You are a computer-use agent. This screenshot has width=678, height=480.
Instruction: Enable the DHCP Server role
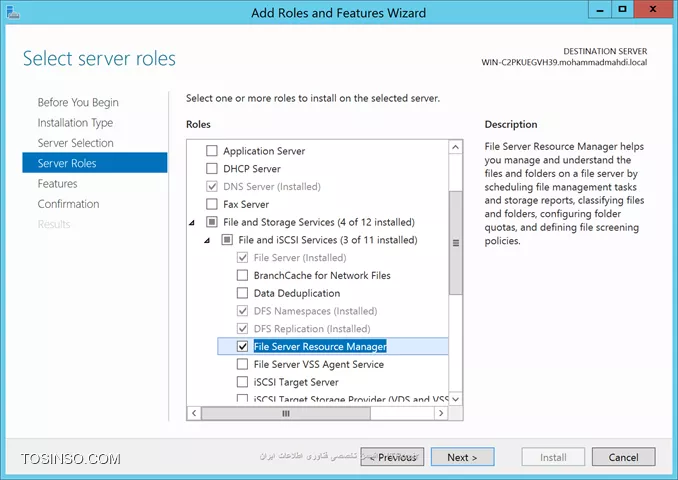coord(212,168)
